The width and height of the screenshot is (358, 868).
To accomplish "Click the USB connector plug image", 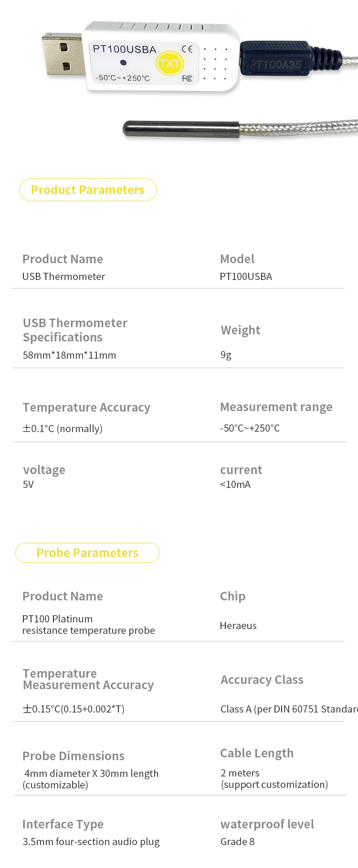I will point(62,56).
